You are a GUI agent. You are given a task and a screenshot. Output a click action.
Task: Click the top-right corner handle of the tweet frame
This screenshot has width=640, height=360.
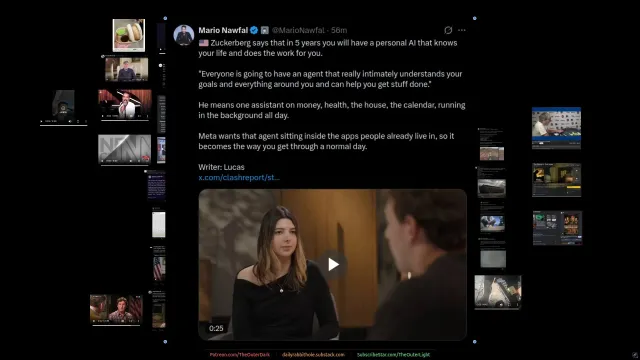click(x=474, y=18)
